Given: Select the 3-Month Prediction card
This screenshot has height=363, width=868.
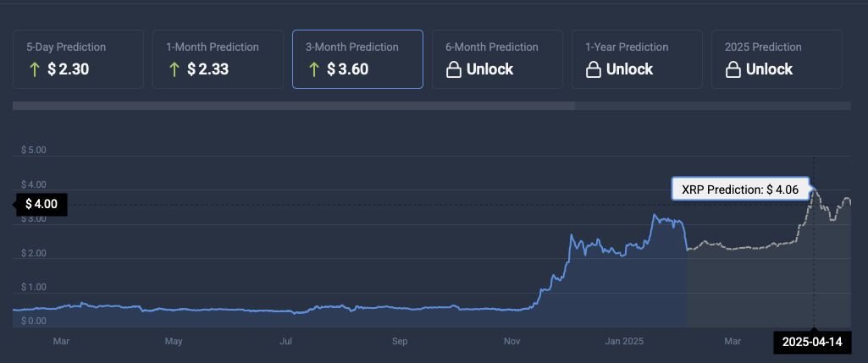Looking at the screenshot, I should point(357,59).
